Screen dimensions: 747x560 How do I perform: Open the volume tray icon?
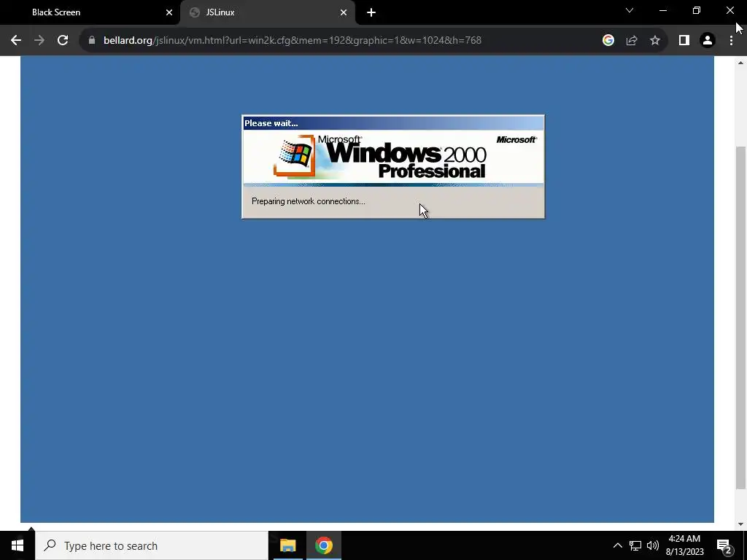(x=653, y=545)
